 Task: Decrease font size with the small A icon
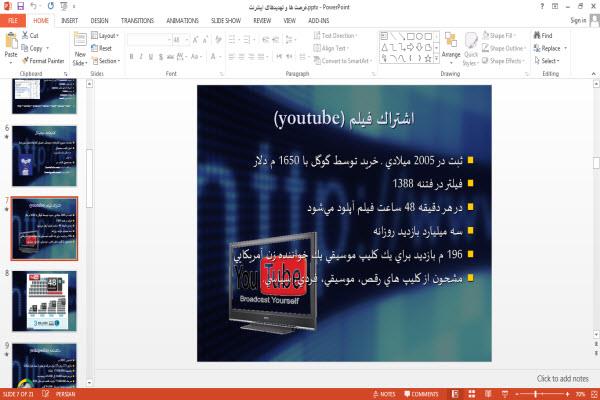(x=205, y=40)
